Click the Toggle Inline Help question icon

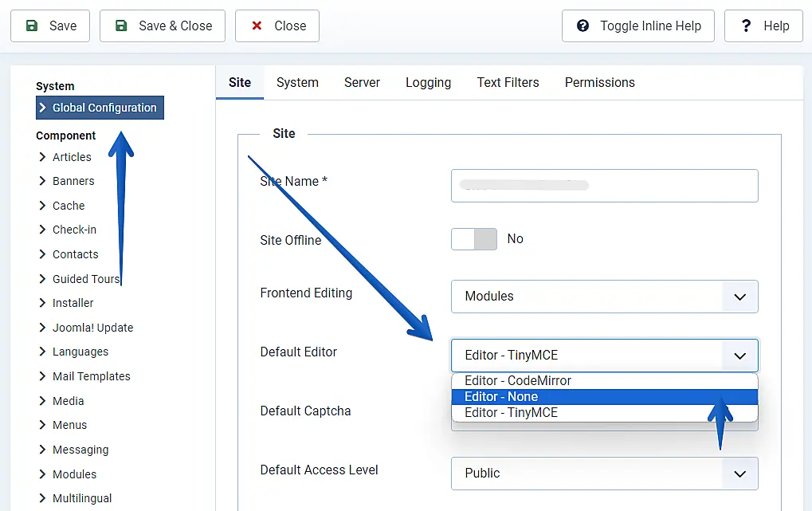click(x=583, y=26)
